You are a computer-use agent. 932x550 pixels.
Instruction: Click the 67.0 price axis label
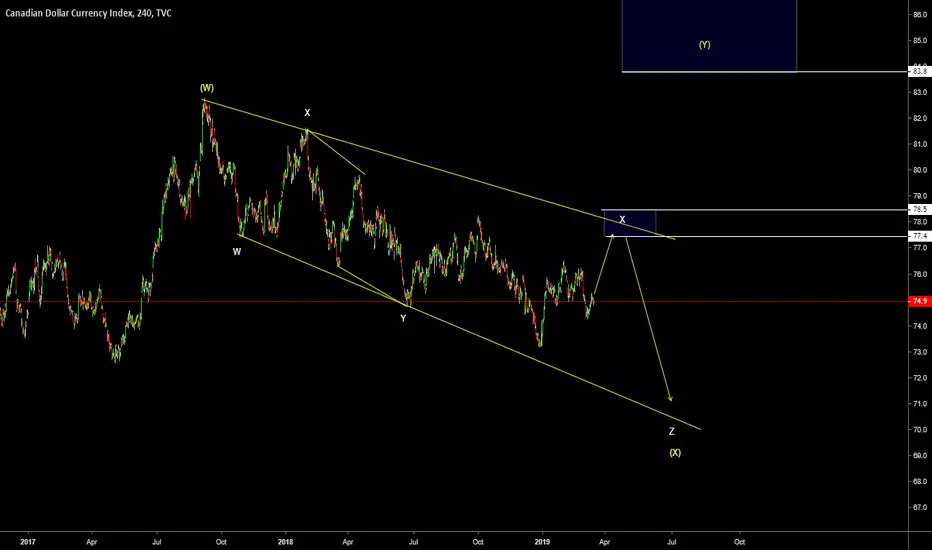(920, 507)
